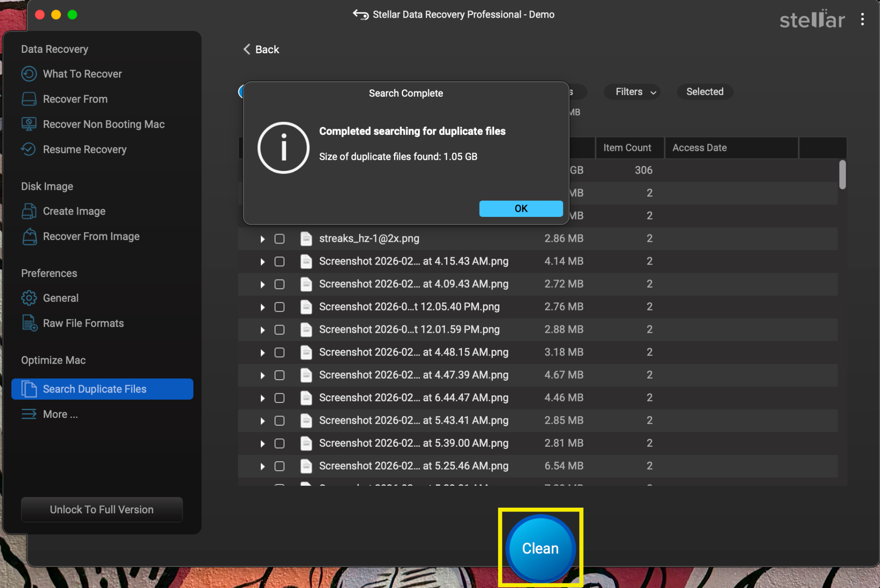Open the Filters dropdown
This screenshot has width=880, height=588.
632,91
